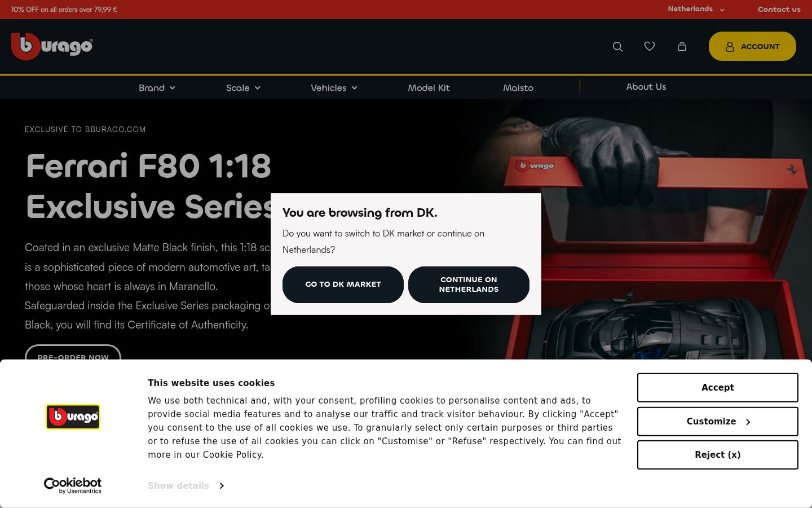Image resolution: width=812 pixels, height=508 pixels.
Task: Click the Bburago logo in cookie banner
Action: click(x=73, y=417)
